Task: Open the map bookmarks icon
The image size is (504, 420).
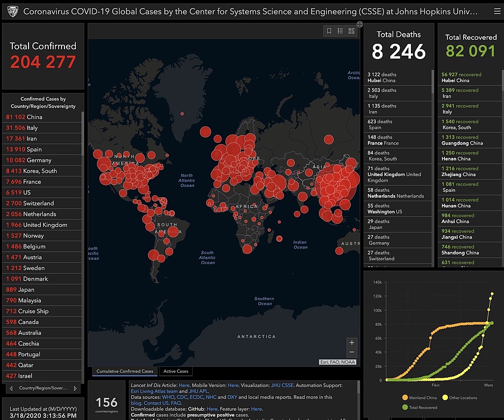Action: [329, 31]
